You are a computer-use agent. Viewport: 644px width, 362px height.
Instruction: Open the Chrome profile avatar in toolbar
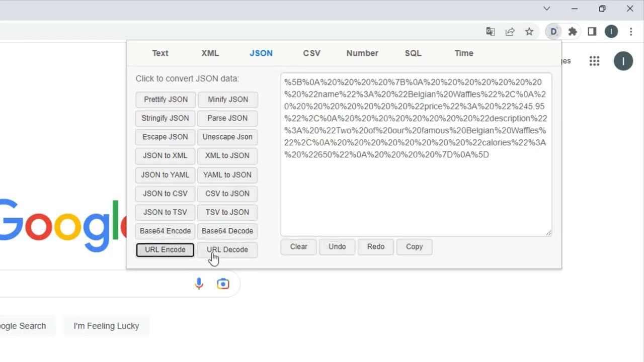[611, 32]
